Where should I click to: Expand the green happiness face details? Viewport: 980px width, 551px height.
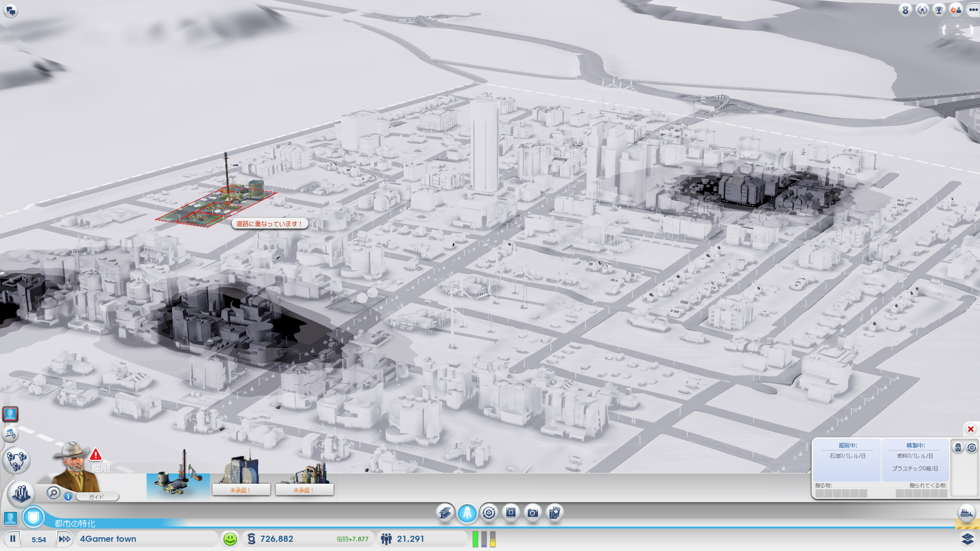(230, 539)
